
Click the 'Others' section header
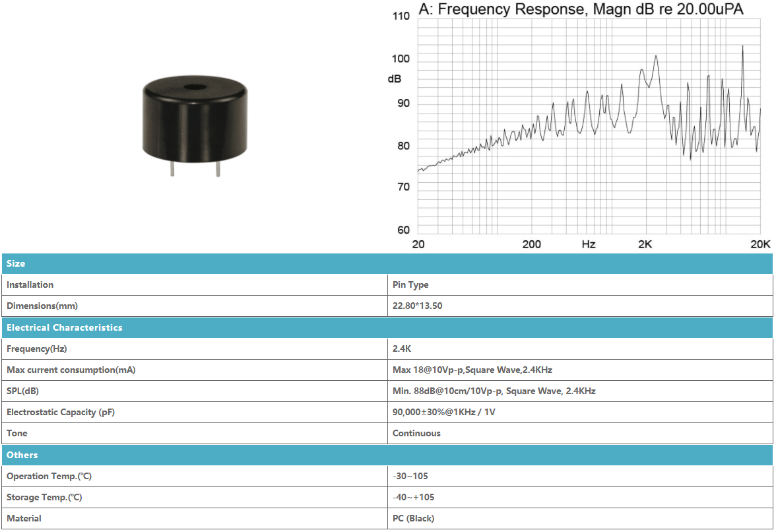pyautogui.click(x=387, y=455)
